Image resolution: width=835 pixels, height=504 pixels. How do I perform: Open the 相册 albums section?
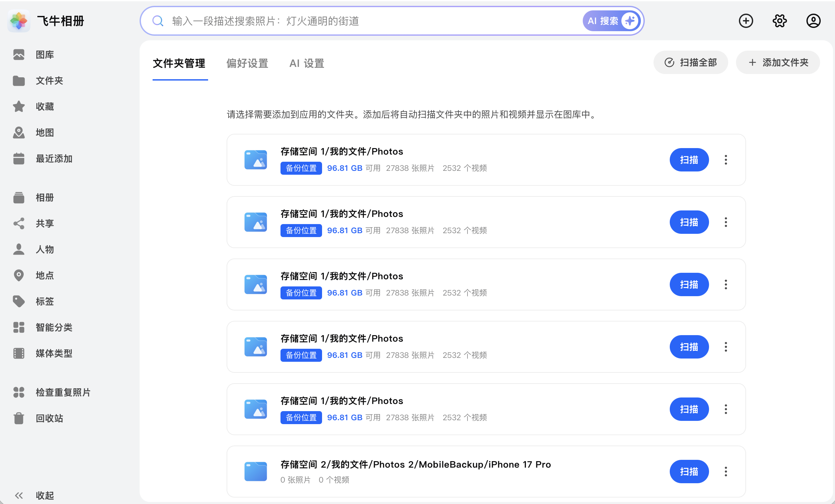pyautogui.click(x=44, y=197)
